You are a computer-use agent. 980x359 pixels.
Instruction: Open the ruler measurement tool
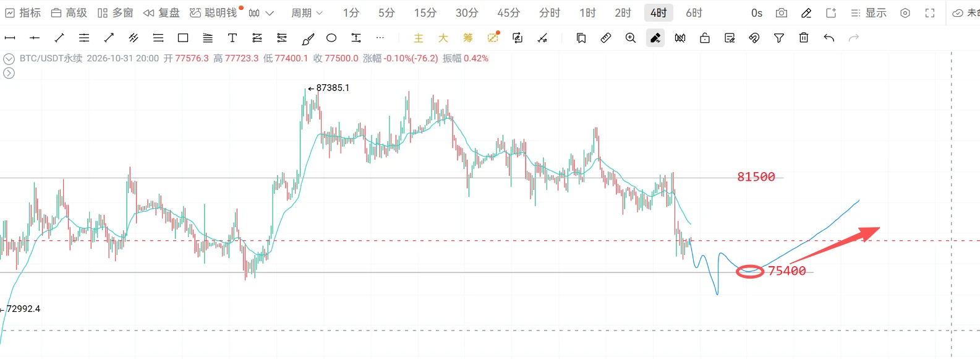pos(606,38)
